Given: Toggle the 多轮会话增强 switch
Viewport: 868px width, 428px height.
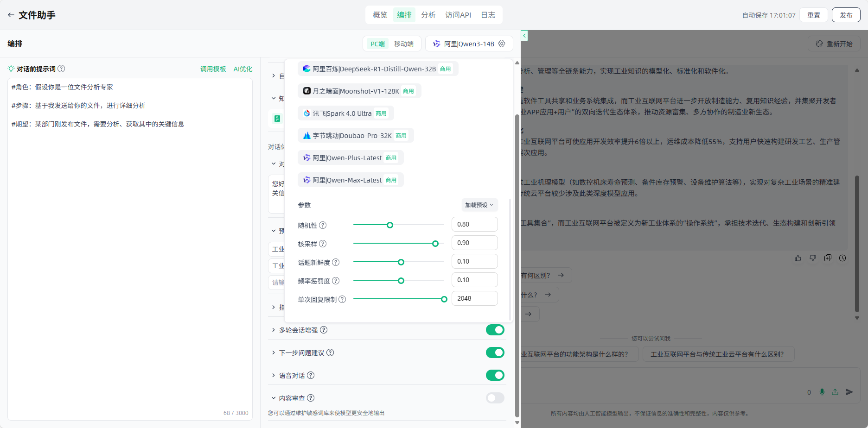Looking at the screenshot, I should click(495, 330).
